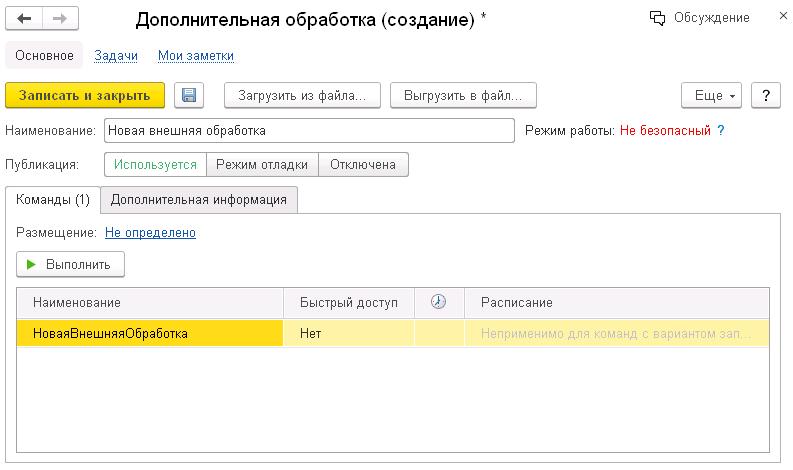Screen dimensions: 793x470
Task: Close the form with the X icon
Action: 783,16
